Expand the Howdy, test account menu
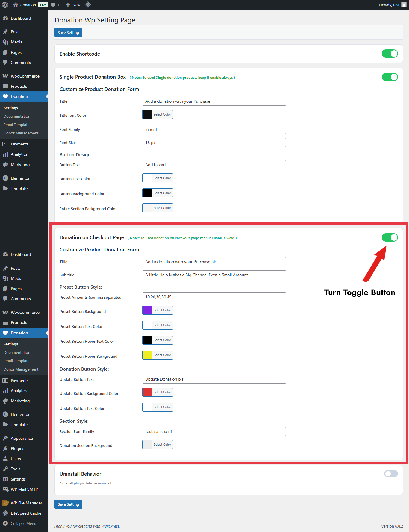409x532 pixels. 389,5
